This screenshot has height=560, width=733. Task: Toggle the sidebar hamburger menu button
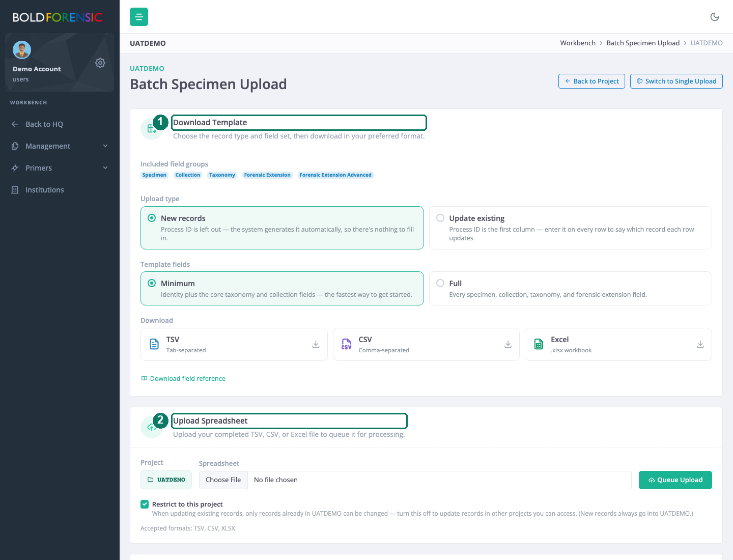coord(139,17)
